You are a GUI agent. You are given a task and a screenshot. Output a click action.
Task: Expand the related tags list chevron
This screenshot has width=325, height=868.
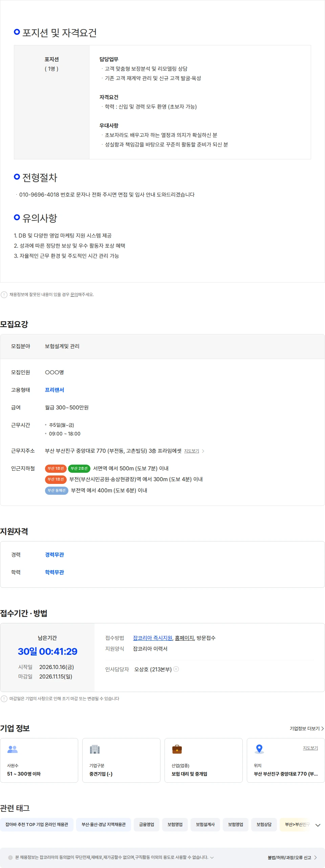pos(318,825)
